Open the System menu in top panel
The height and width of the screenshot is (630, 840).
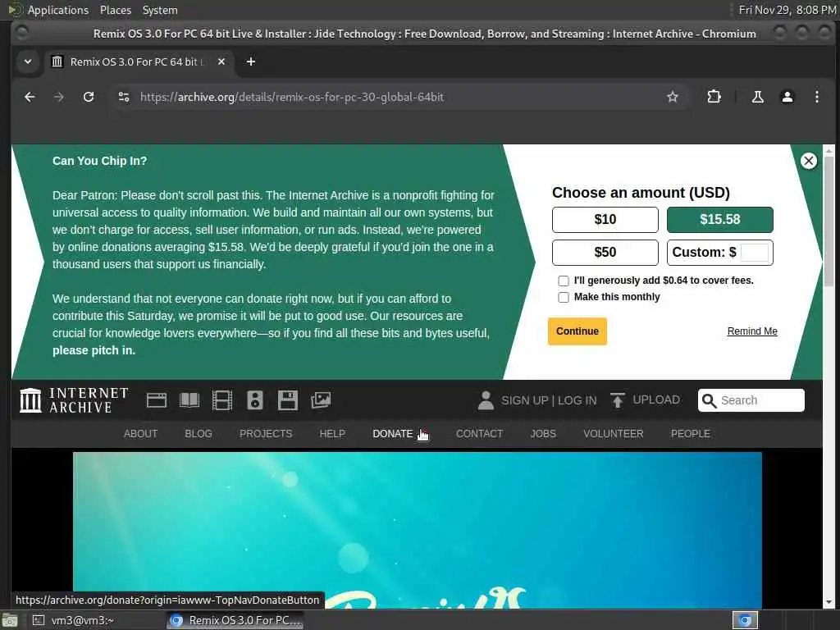coord(160,10)
